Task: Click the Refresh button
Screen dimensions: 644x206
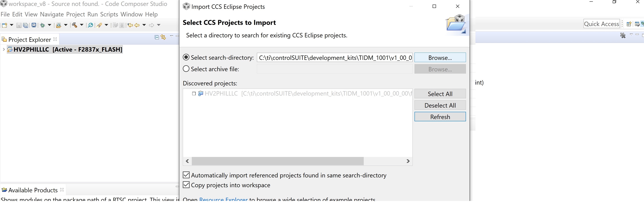Action: pos(440,117)
